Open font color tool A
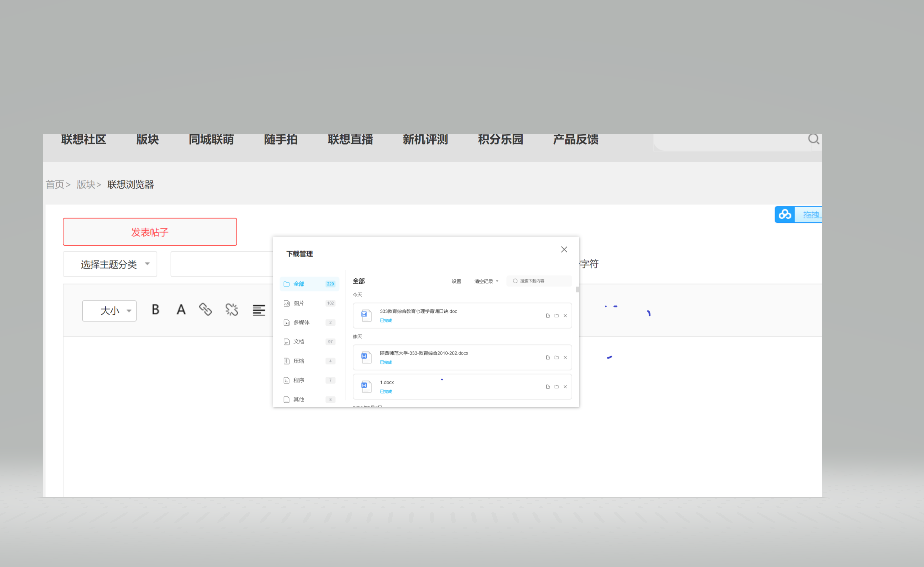This screenshot has width=924, height=567. tap(181, 310)
